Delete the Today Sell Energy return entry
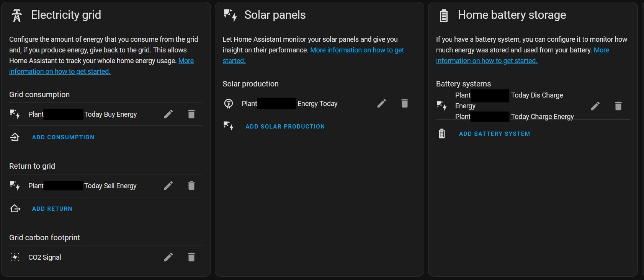Screen dimensions: 644x280 click(191, 186)
